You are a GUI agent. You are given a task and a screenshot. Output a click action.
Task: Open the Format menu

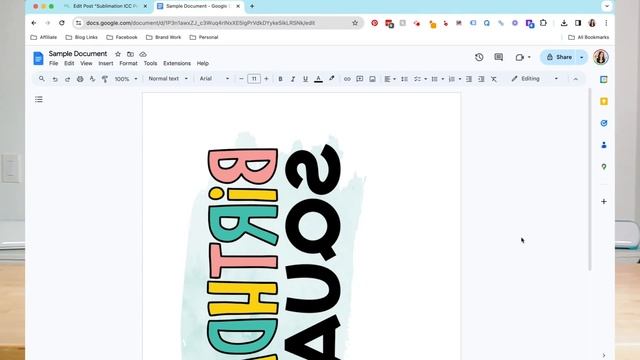pos(128,64)
